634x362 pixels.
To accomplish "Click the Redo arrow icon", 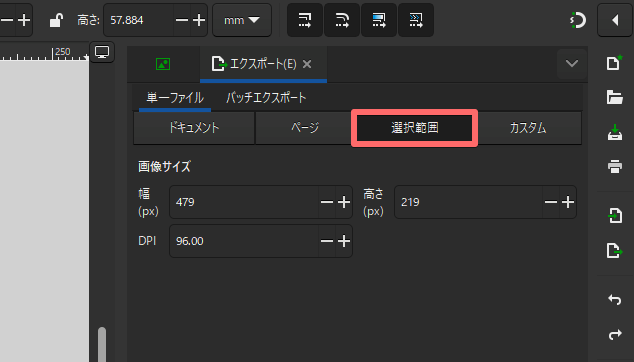I will point(615,334).
